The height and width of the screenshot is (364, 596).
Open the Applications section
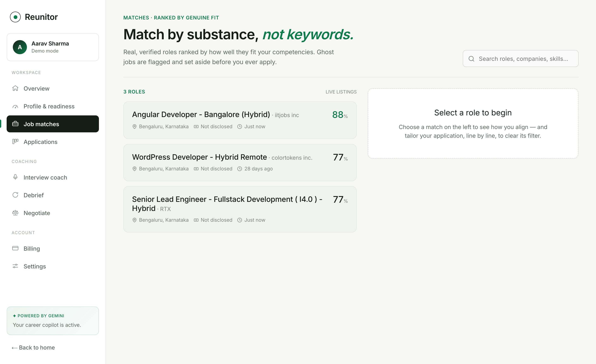[53, 142]
